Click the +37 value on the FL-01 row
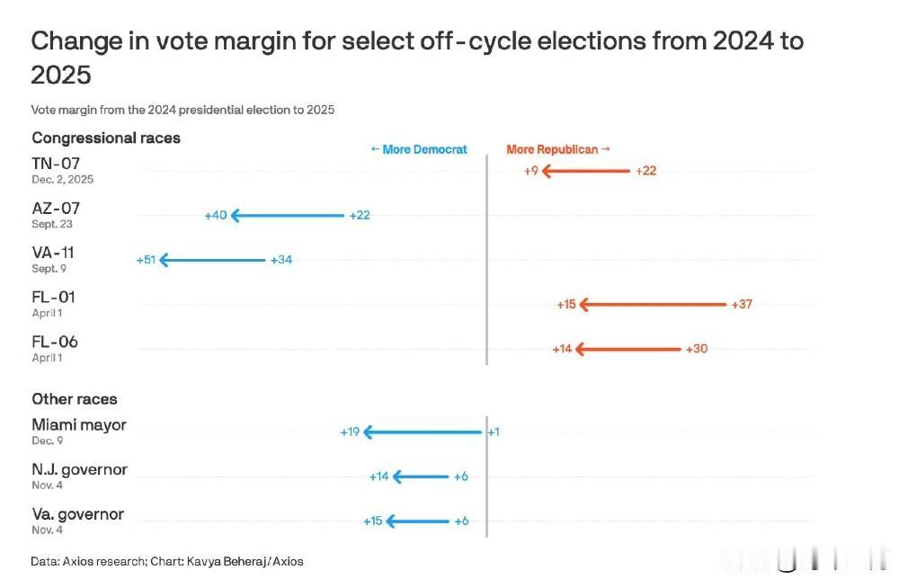The image size is (908, 588). [x=742, y=305]
